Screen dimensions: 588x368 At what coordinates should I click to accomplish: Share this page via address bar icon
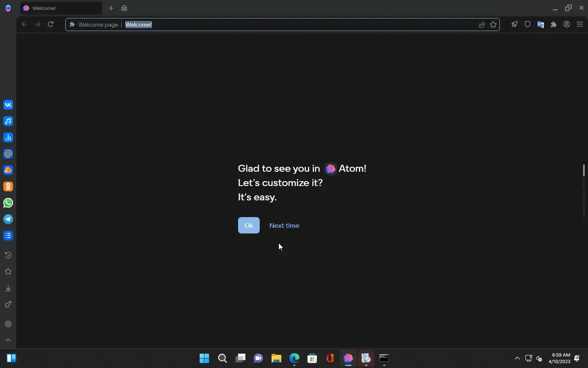tap(482, 25)
